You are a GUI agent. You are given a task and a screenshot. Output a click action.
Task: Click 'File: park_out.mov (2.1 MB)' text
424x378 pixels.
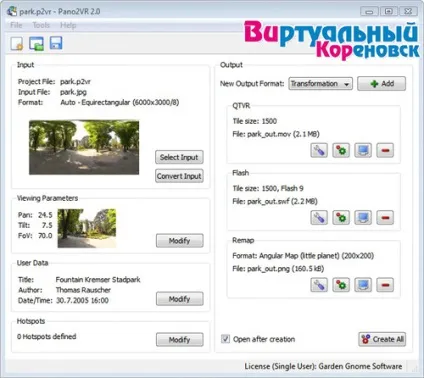tap(276, 134)
